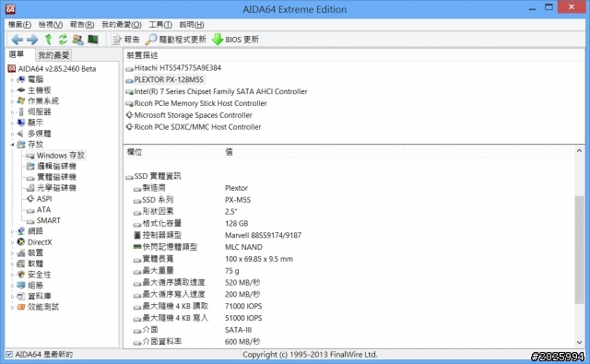Go up one level with green arrow
The image size is (590, 364).
point(48,39)
